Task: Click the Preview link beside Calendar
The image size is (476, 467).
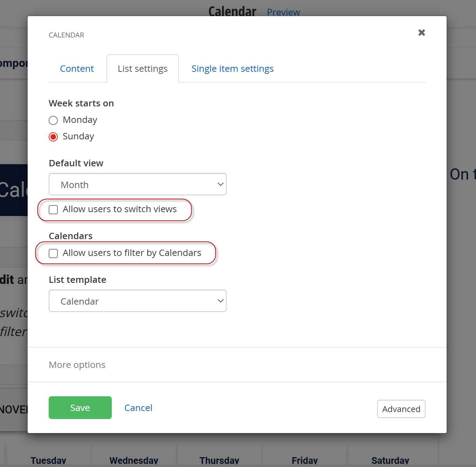Action: [283, 12]
